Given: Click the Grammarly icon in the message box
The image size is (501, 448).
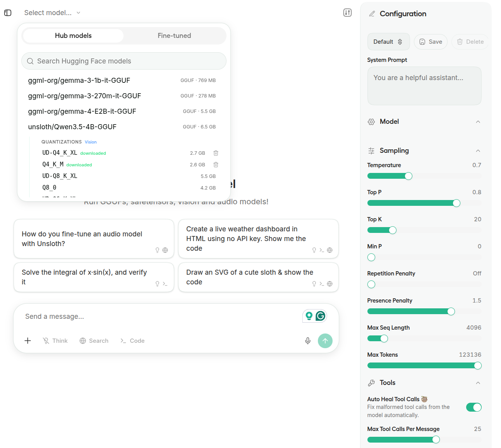Looking at the screenshot, I should pos(321,316).
